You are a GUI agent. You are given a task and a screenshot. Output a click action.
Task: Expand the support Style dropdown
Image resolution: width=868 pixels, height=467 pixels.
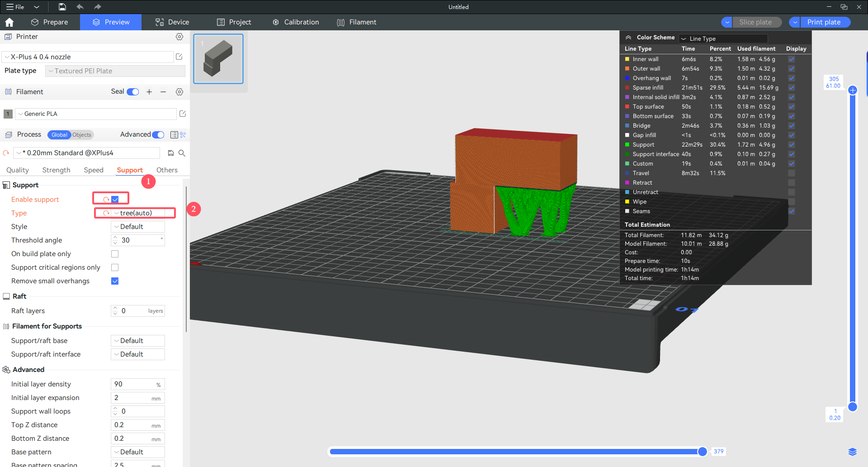138,227
